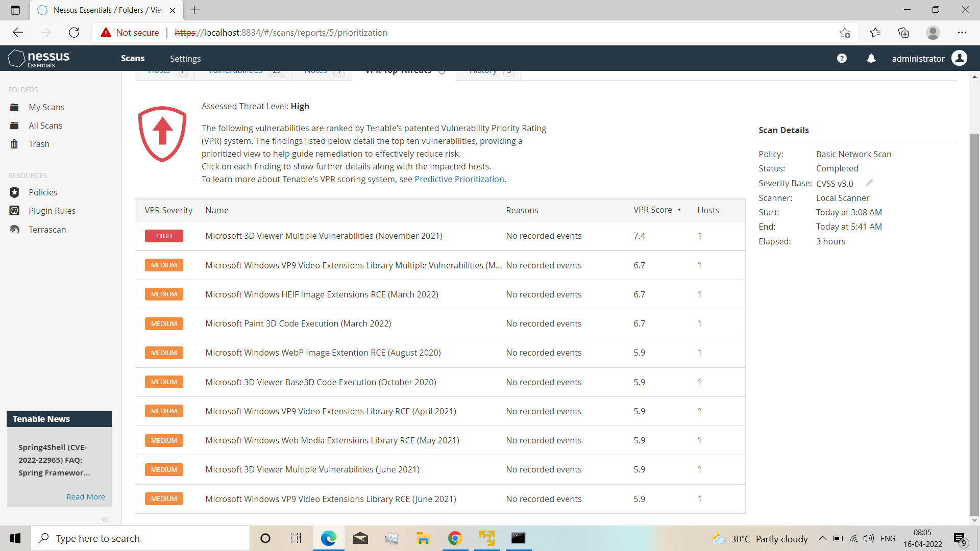Close the Nessus Essentials browser tab
Viewport: 980px width, 551px height.
tap(173, 10)
